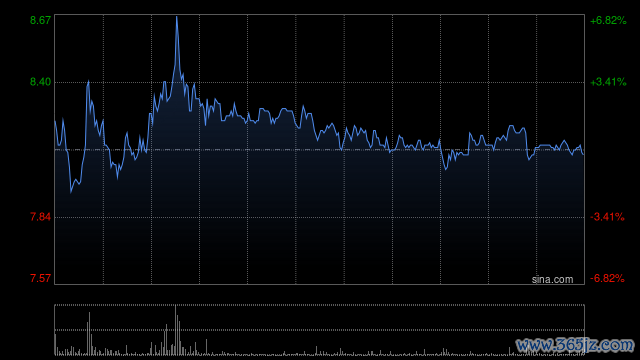Viewport: 640px width, 360px height.
Task: Click the 8.40 price axis label
Action: click(x=40, y=82)
